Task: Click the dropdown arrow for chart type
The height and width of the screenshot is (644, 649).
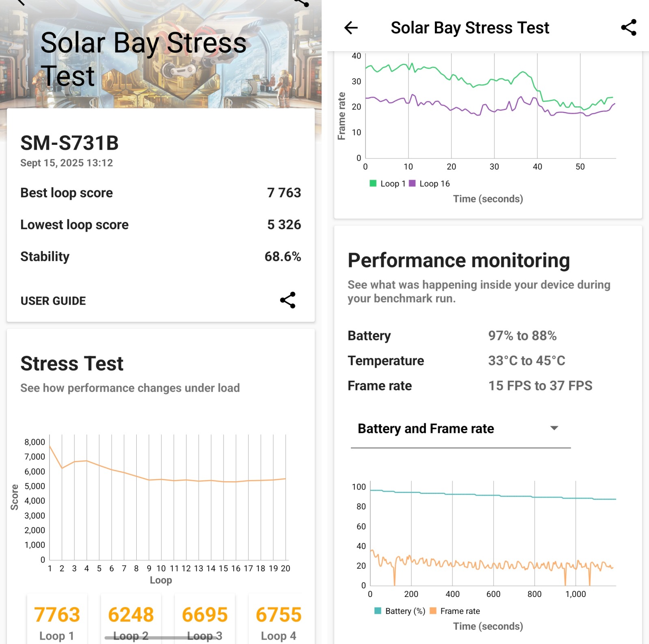Action: [x=554, y=428]
